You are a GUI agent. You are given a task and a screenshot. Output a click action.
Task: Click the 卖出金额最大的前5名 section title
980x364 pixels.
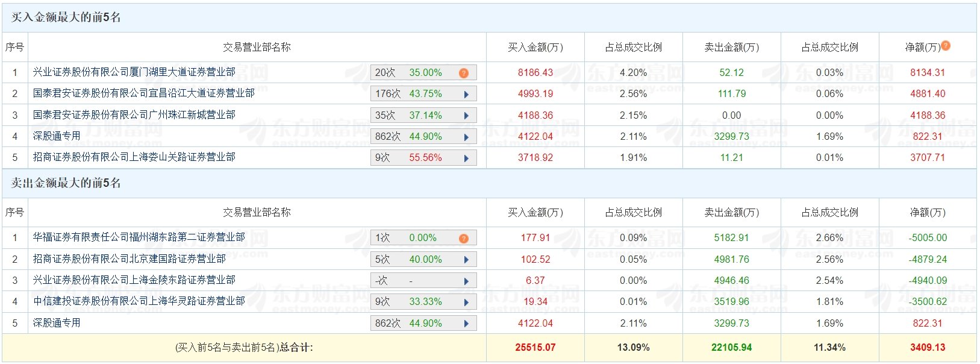coord(66,183)
